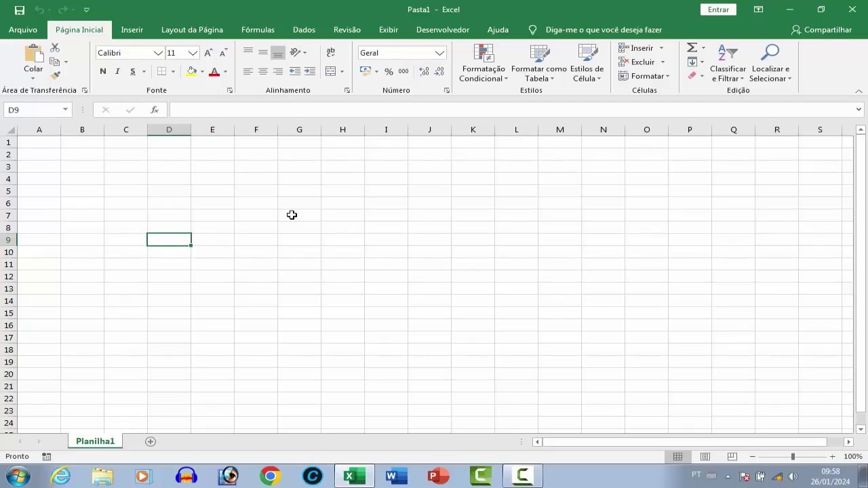Image resolution: width=868 pixels, height=488 pixels.
Task: Apply percent style format
Action: 389,71
